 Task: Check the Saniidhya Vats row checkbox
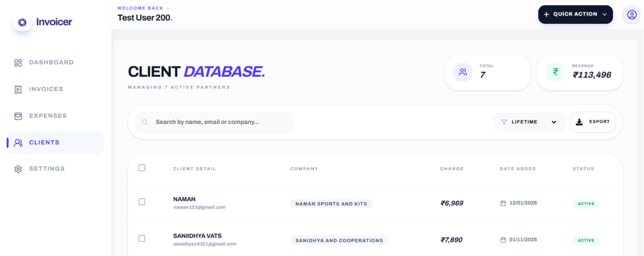[x=142, y=238]
